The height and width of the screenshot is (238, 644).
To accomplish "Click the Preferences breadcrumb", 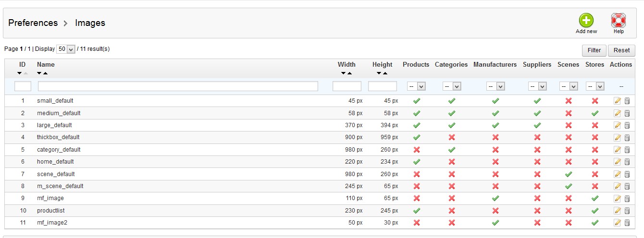I will pos(33,23).
